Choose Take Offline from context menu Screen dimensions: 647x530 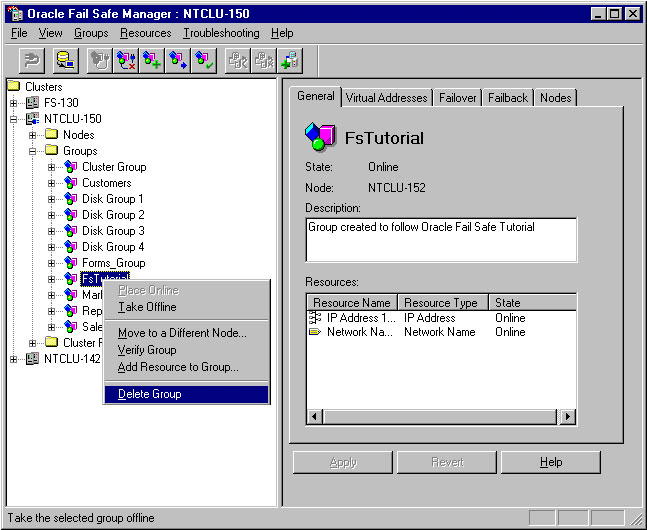[x=187, y=307]
